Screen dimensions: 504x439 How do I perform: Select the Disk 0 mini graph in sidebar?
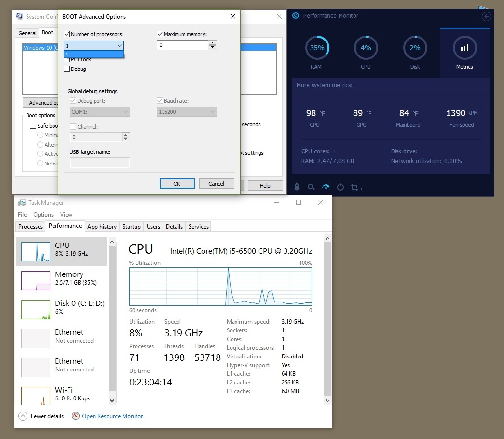click(36, 310)
